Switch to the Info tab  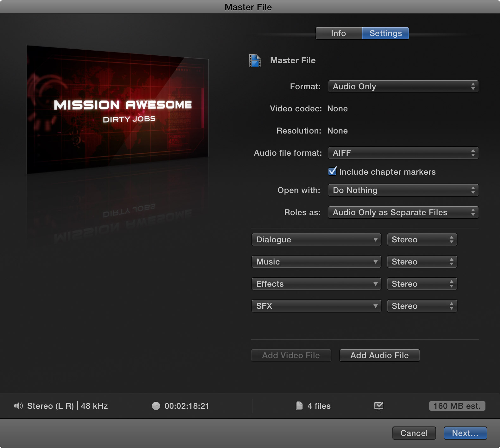(x=339, y=33)
